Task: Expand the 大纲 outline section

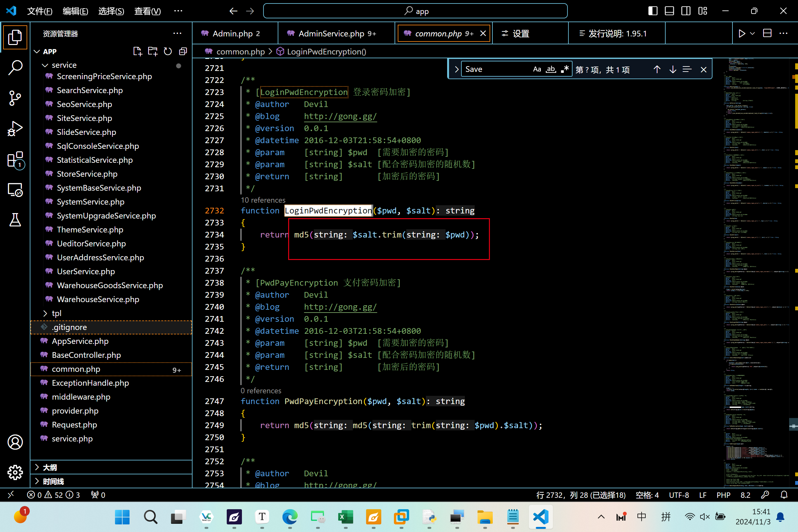Action: pos(111,467)
